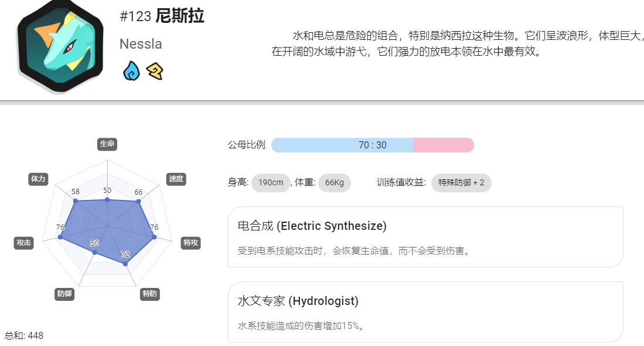The image size is (644, 346).
Task: Open the Electric Synthesize trait card
Action: pos(425,237)
